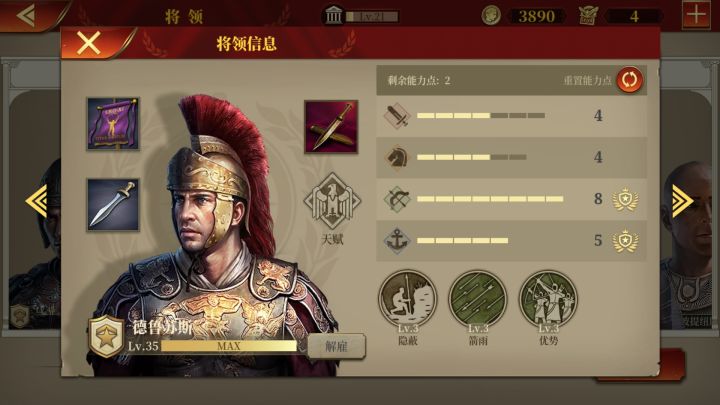Go back using the top-left arrow
This screenshot has height=405, width=720.
[x=26, y=15]
